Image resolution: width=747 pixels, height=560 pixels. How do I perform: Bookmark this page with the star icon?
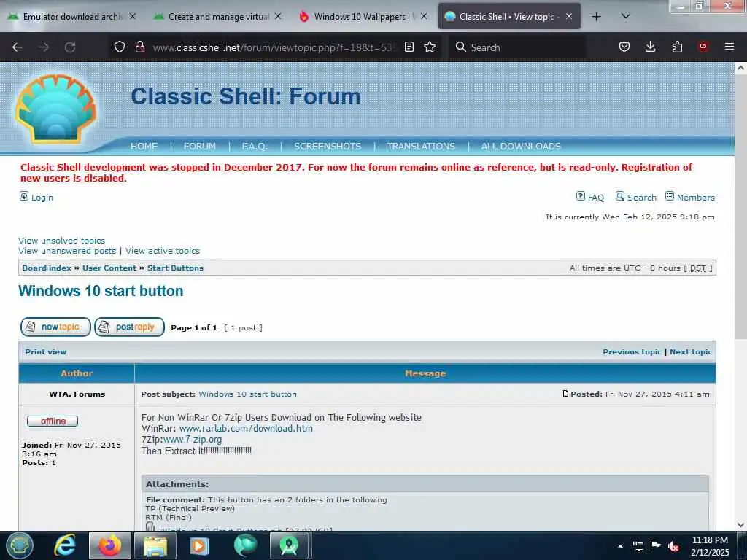(430, 47)
